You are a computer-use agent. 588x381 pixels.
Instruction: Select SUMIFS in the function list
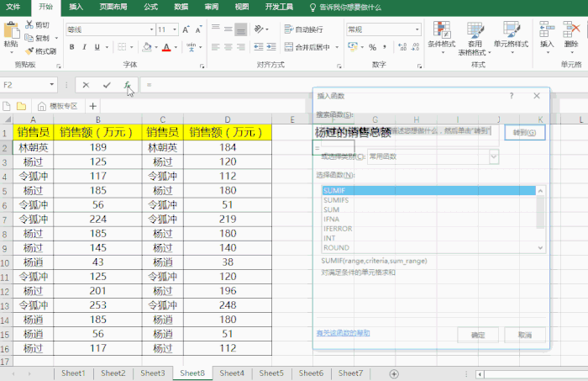337,200
